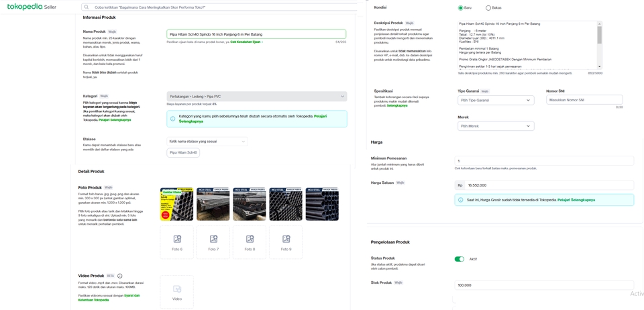Open the Pilih Merek dropdown
The width and height of the screenshot is (644, 310).
[496, 126]
